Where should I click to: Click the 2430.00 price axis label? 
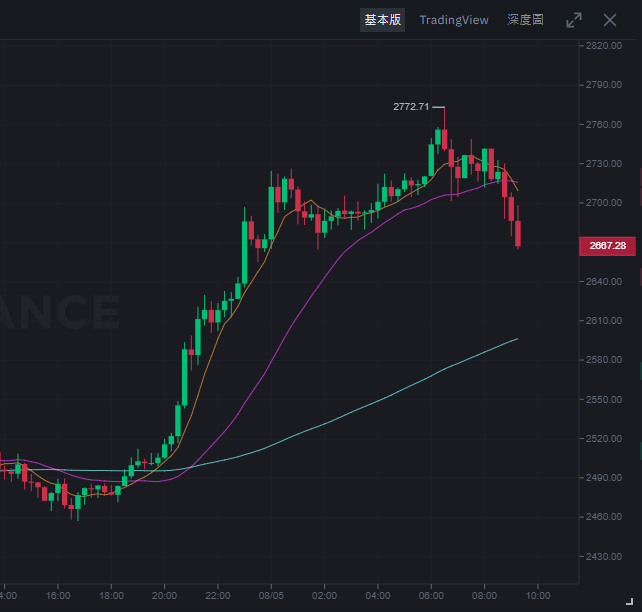pos(604,557)
